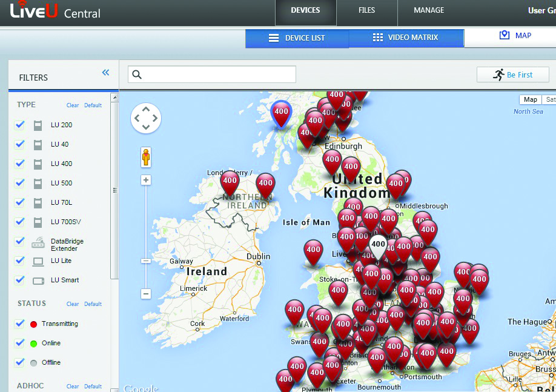Click the LU 70L device type icon
The height and width of the screenshot is (392, 556).
click(38, 203)
